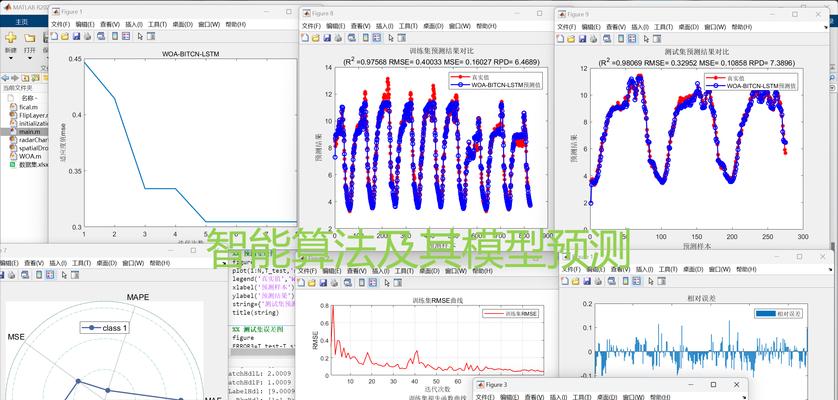Image resolution: width=838 pixels, height=400 pixels.
Task: Click Open File icon in relative error figure
Action: point(576,281)
